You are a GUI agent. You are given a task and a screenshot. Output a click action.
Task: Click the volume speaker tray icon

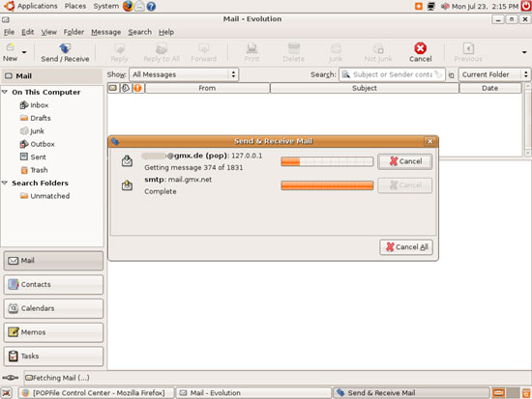(445, 6)
